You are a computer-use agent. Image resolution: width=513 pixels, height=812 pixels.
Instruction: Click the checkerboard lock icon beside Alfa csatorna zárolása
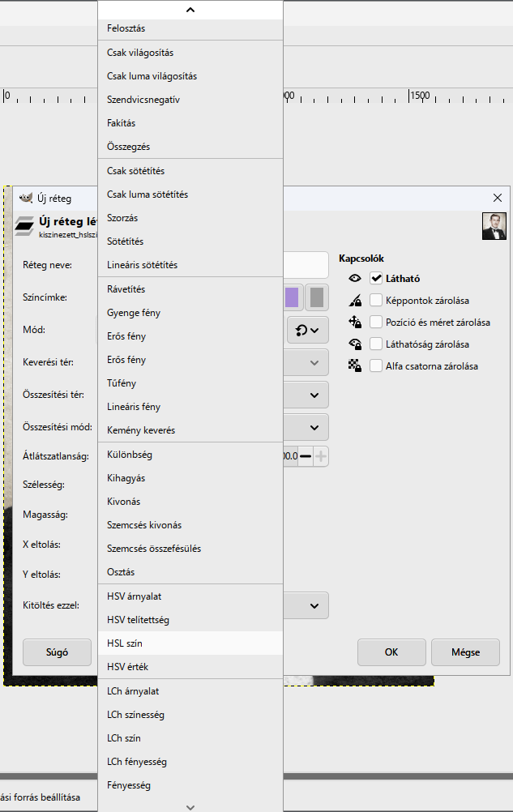tap(355, 366)
